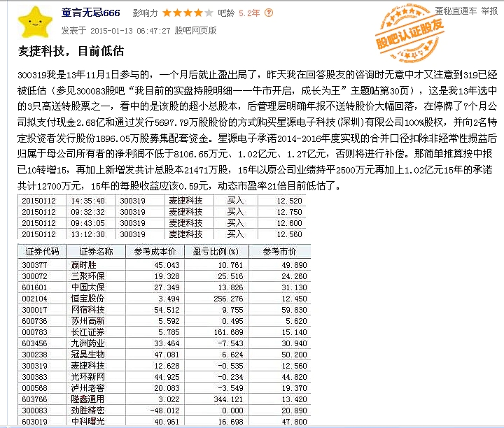Viewport: 504px width, 428px height.
Task: Select trade row at time 09:43:05
Action: (x=162, y=223)
